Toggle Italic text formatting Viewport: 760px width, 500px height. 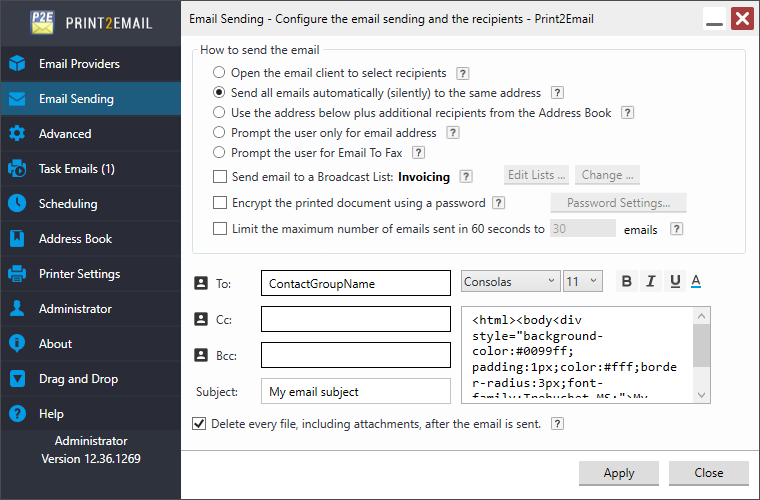tap(650, 282)
